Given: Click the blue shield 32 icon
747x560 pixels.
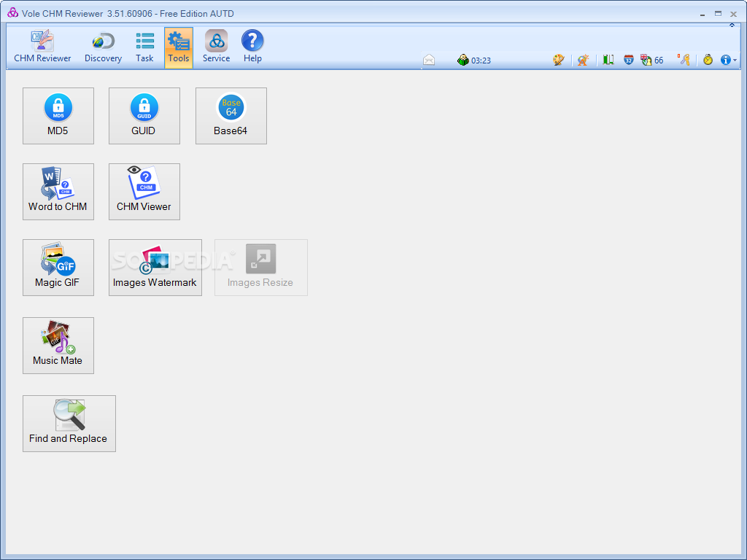Looking at the screenshot, I should [629, 60].
